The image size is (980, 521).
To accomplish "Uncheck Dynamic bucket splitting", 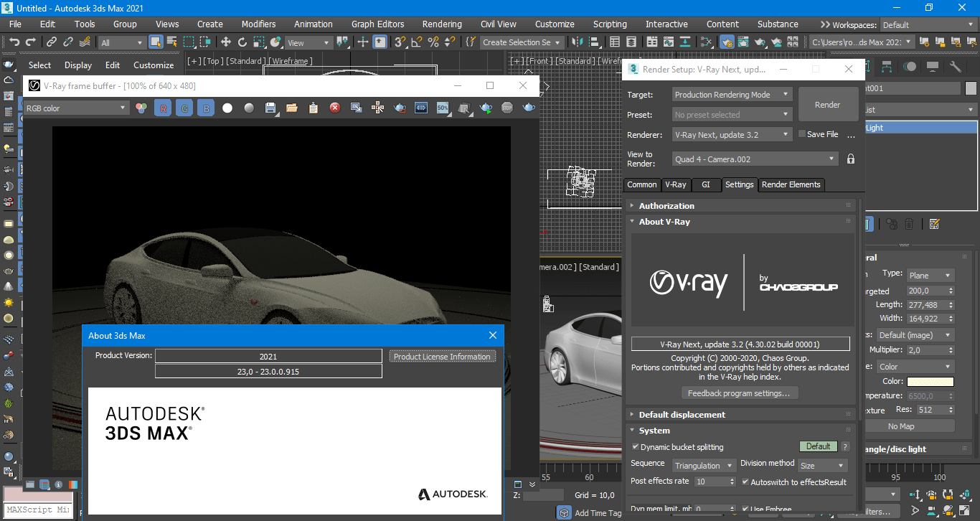I will [635, 447].
